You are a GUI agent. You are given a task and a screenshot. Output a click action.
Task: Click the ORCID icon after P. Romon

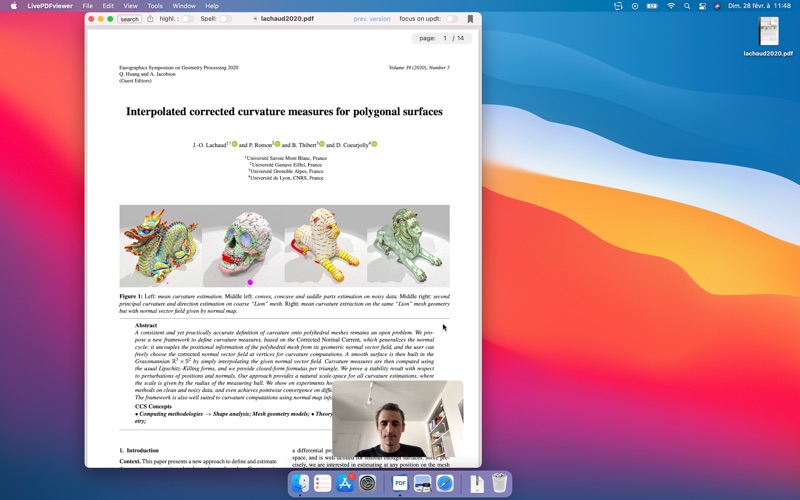pyautogui.click(x=278, y=144)
